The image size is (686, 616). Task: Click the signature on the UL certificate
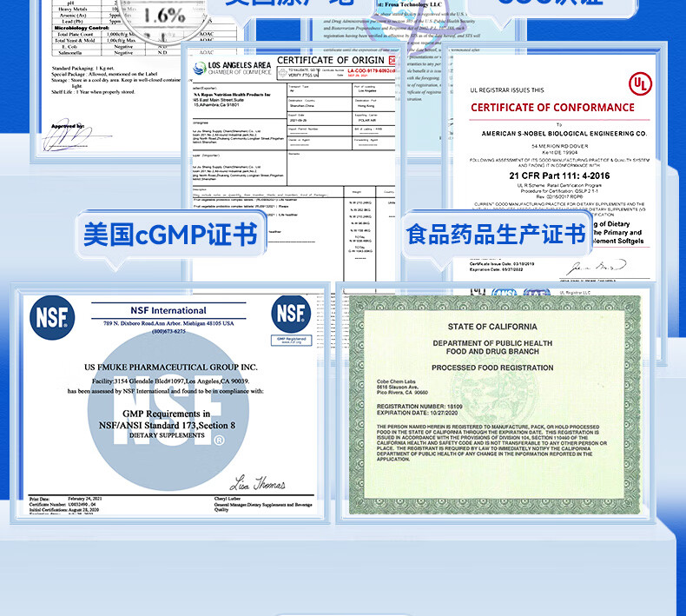click(597, 267)
